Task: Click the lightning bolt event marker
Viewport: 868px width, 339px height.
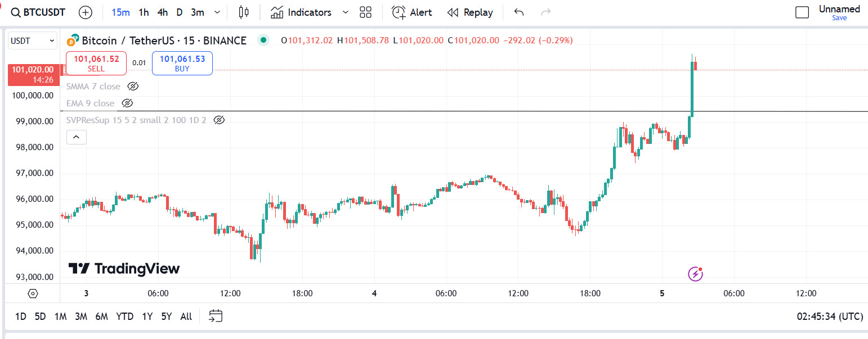Action: (696, 274)
